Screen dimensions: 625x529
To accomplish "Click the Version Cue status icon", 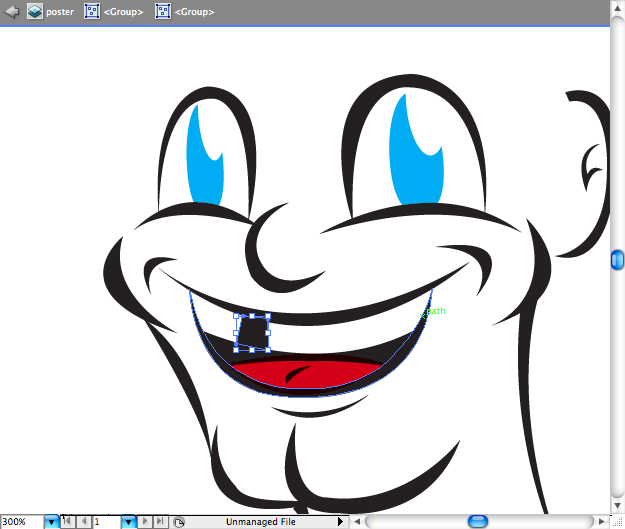I will (179, 522).
